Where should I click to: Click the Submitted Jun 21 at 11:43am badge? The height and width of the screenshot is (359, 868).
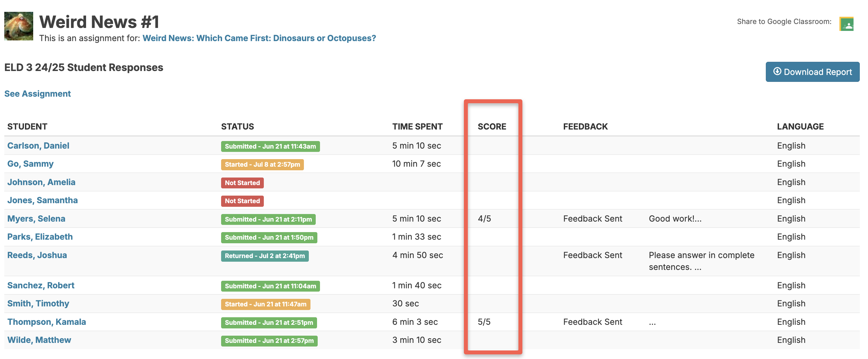click(x=270, y=146)
